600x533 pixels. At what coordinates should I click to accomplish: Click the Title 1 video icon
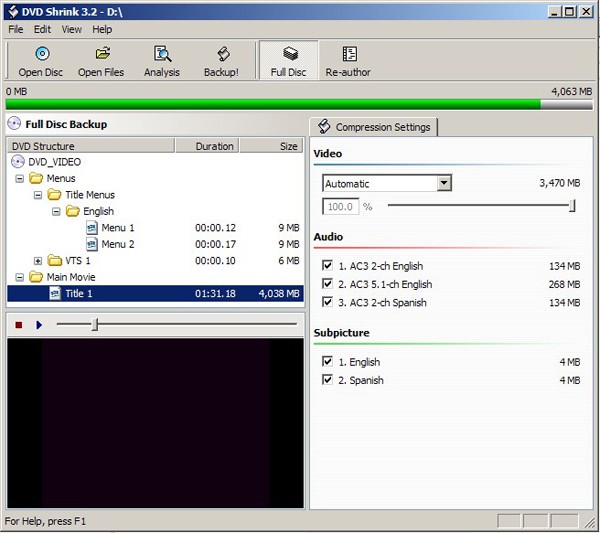pos(55,294)
